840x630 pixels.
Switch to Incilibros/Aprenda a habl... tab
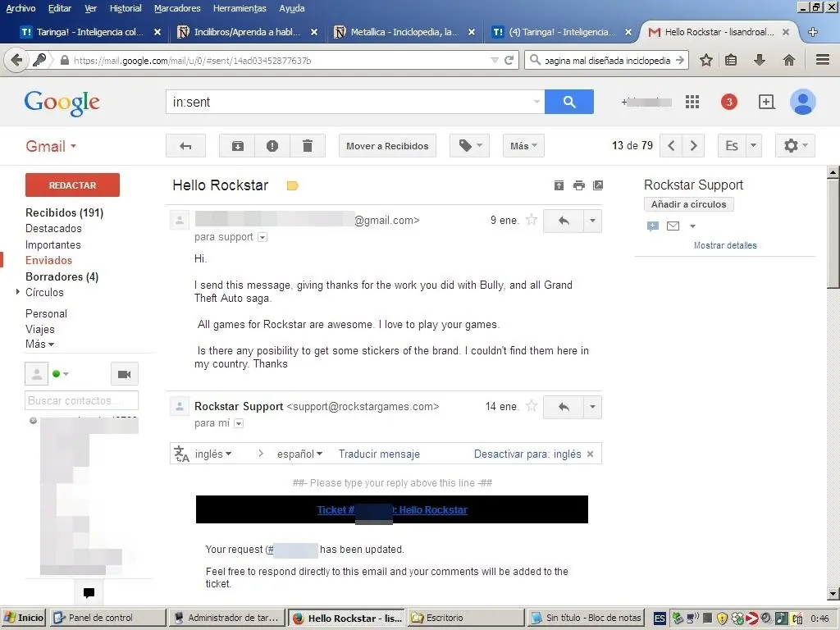tap(247, 32)
